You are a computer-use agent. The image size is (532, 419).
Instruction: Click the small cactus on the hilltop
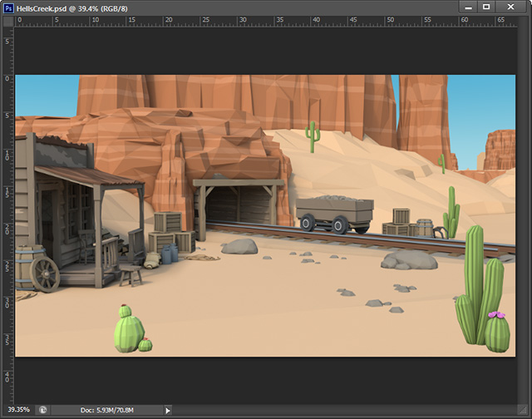[x=313, y=136]
